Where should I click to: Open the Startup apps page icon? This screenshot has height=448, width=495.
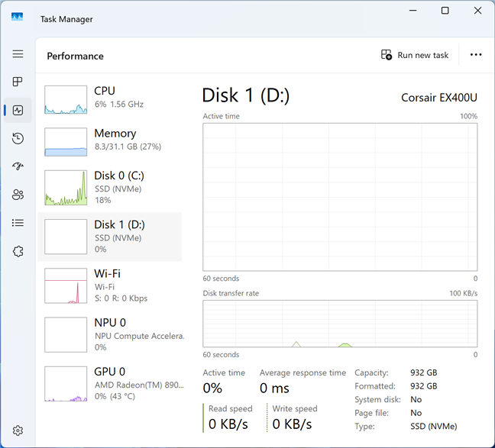[x=18, y=166]
